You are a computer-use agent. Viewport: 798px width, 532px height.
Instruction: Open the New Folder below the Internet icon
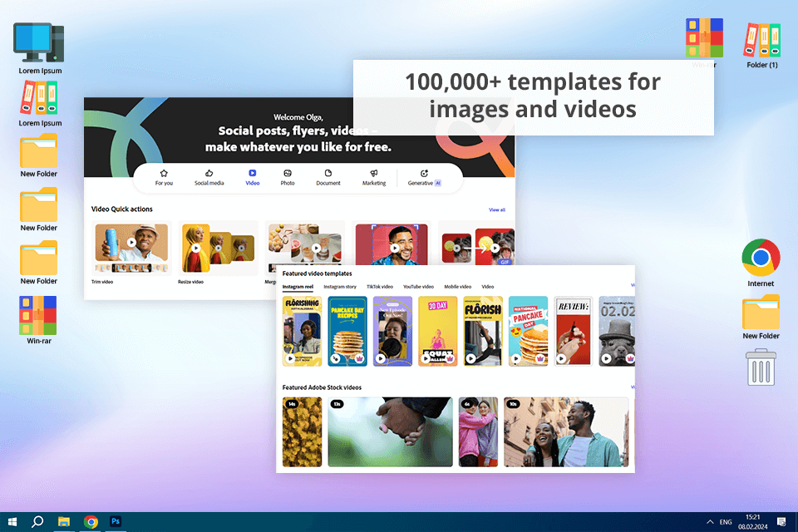click(x=761, y=312)
